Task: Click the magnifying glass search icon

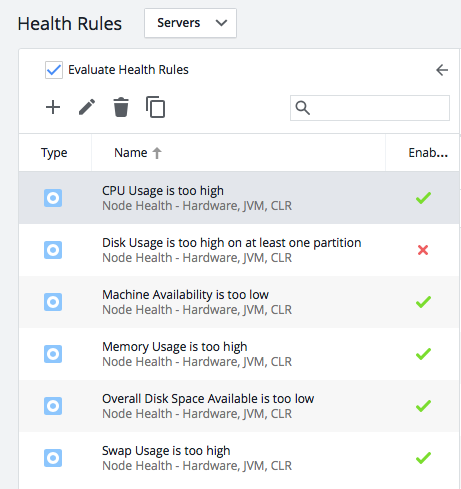Action: (x=303, y=108)
